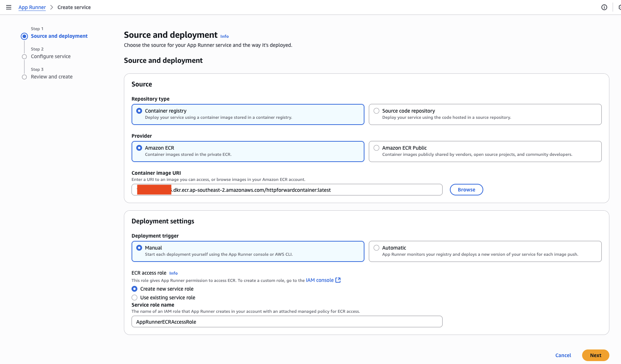Click the info circle icon at top right
Viewport: 621px width, 364px height.
click(x=604, y=7)
